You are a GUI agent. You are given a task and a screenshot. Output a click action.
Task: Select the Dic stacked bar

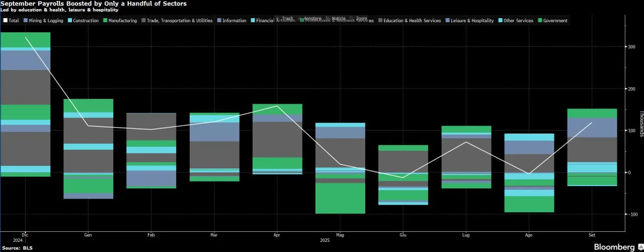[26, 104]
